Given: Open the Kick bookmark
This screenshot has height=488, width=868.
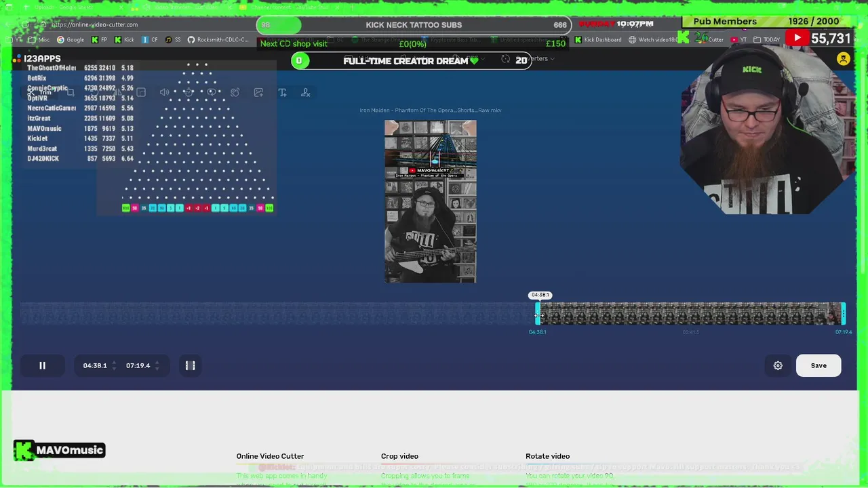Looking at the screenshot, I should point(124,39).
